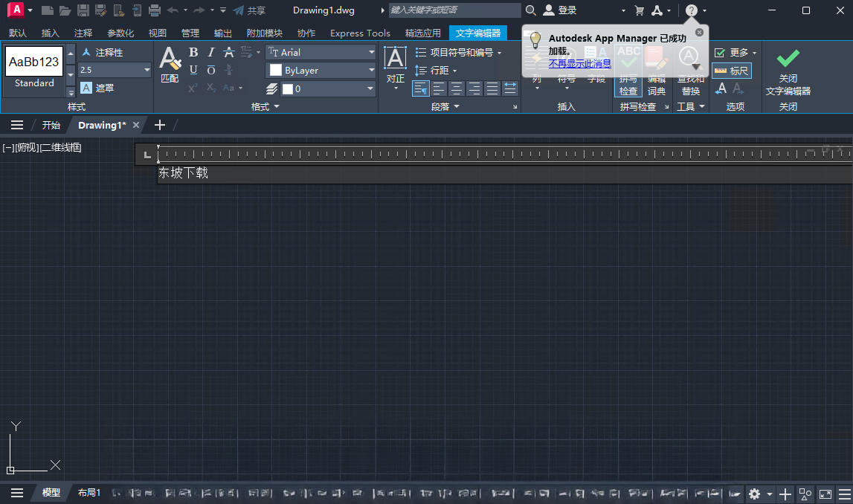Add a new drawing tab
The width and height of the screenshot is (853, 504).
159,125
